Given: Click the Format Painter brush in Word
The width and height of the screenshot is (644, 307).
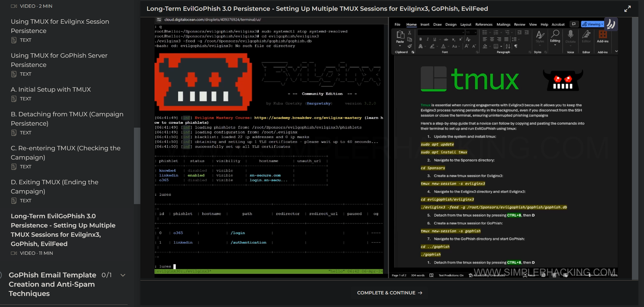Looking at the screenshot, I should 410,46.
